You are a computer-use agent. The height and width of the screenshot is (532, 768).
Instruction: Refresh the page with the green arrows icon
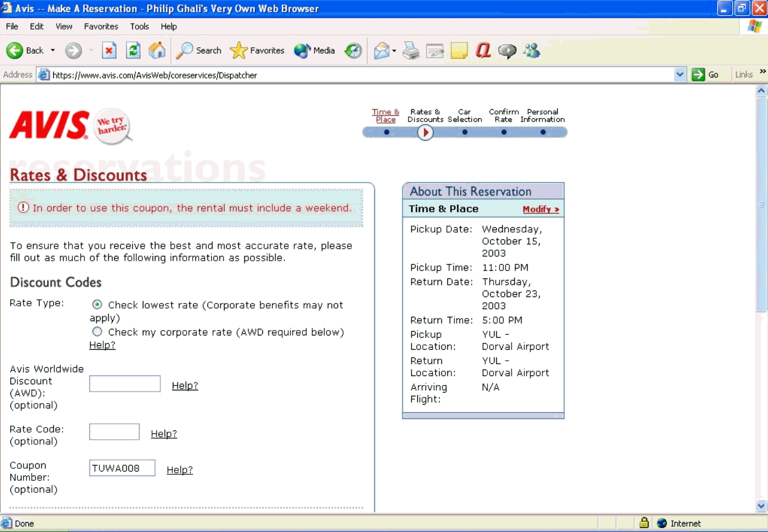(133, 51)
